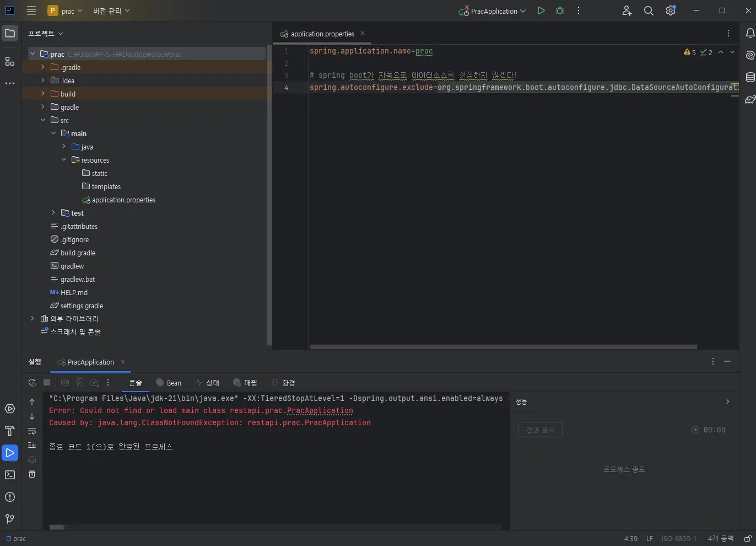Toggle the Run tool window icon
The width and height of the screenshot is (756, 546).
[x=10, y=453]
